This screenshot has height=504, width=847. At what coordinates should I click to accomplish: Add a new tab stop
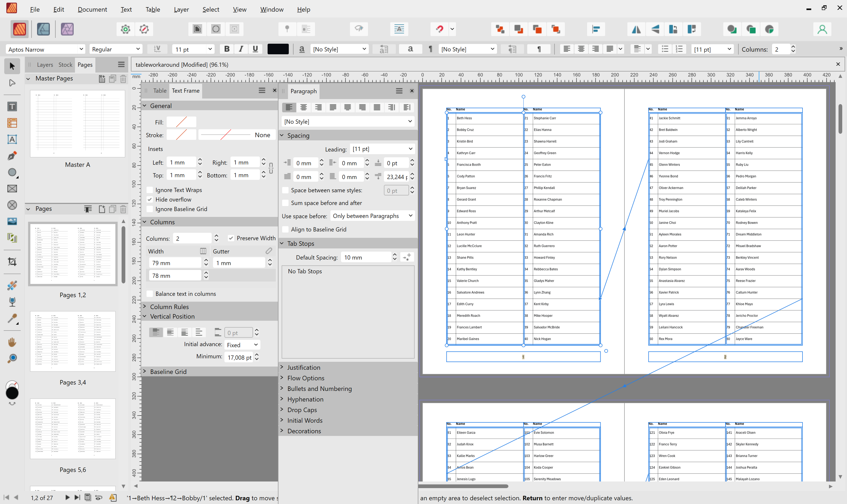pos(407,257)
